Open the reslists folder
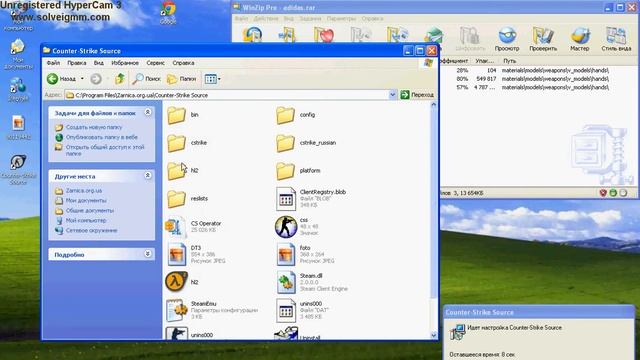Viewport: 640px width, 360px height. [176, 199]
